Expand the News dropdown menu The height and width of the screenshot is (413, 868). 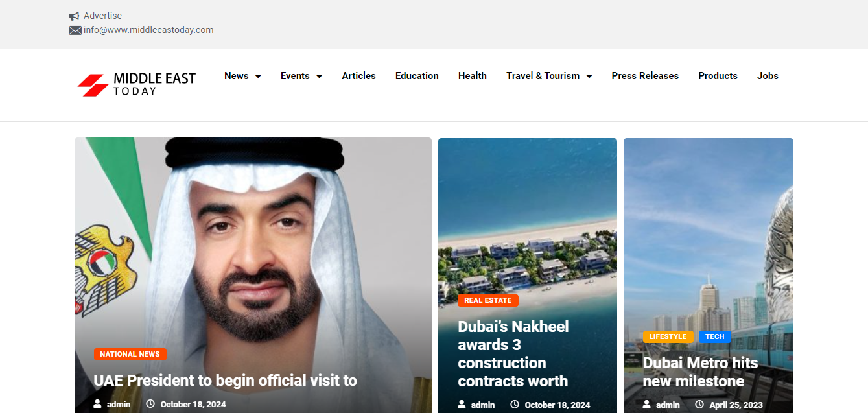click(242, 76)
